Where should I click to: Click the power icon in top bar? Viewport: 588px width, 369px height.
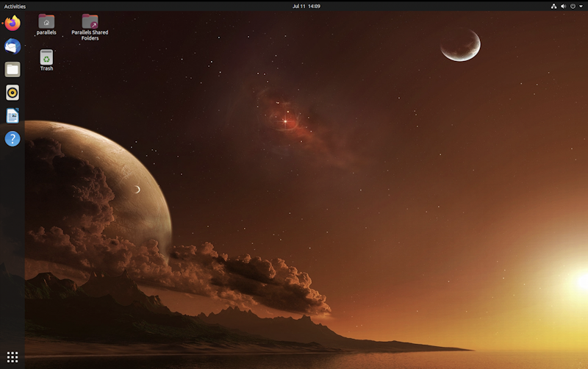pyautogui.click(x=573, y=6)
